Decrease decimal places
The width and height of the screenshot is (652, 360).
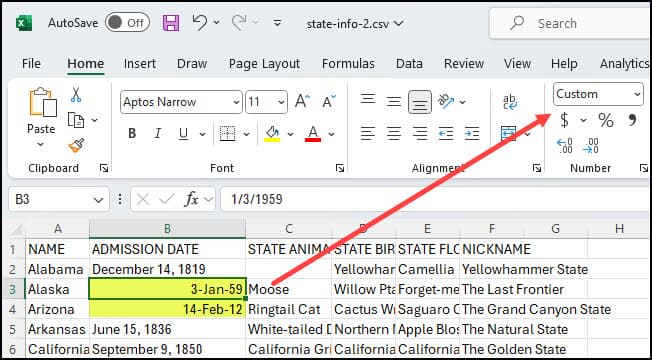click(x=591, y=146)
